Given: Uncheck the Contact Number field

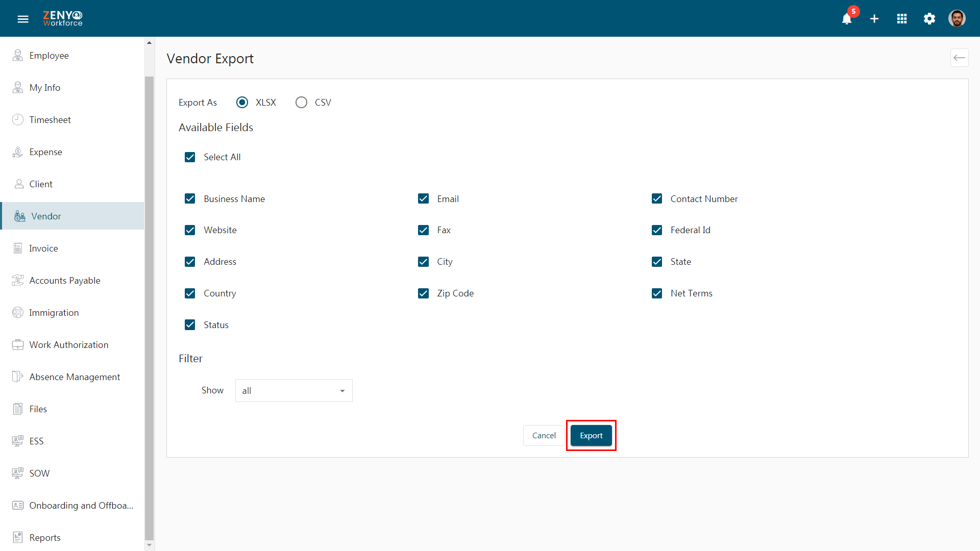Looking at the screenshot, I should (657, 199).
